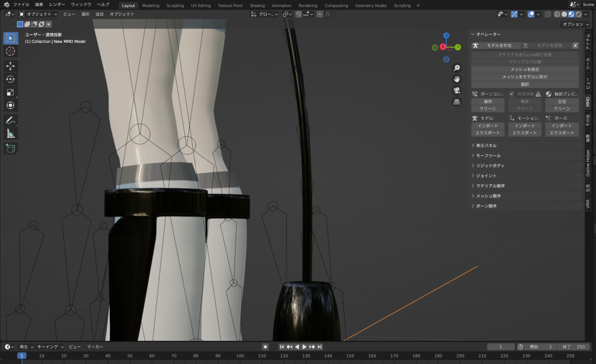Switch to wireframe shading mode
596x364 pixels.
click(557, 14)
